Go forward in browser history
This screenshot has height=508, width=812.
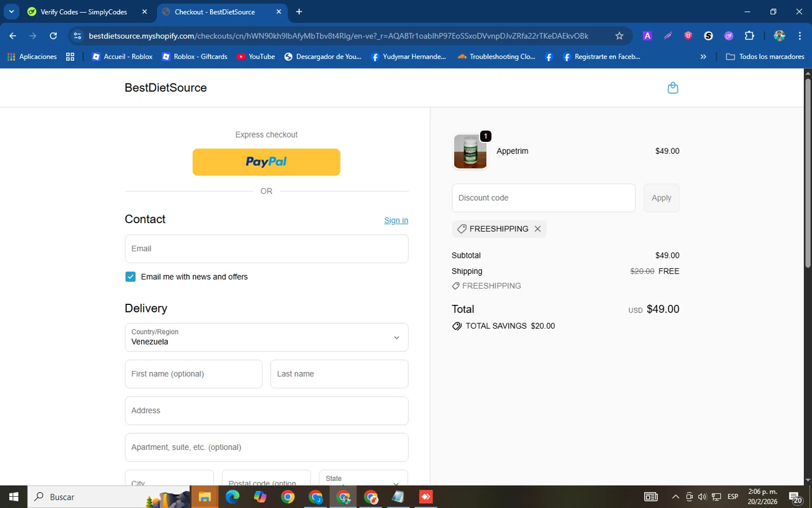click(33, 36)
